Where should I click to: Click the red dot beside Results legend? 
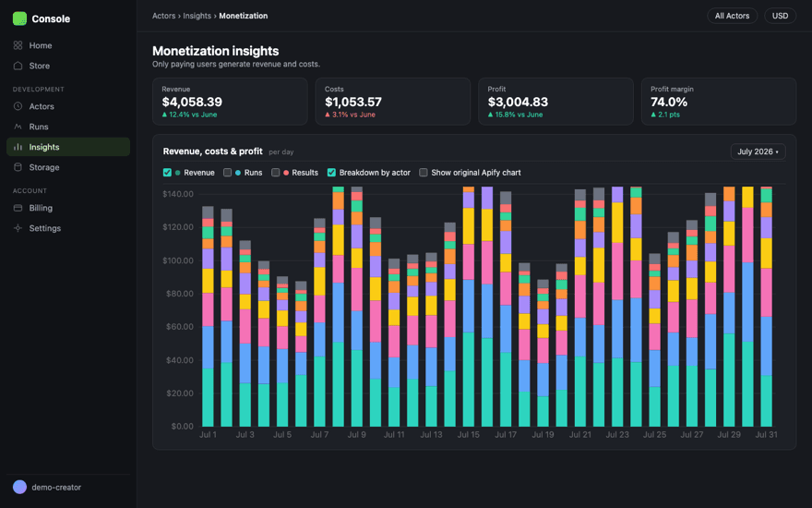[x=286, y=173]
